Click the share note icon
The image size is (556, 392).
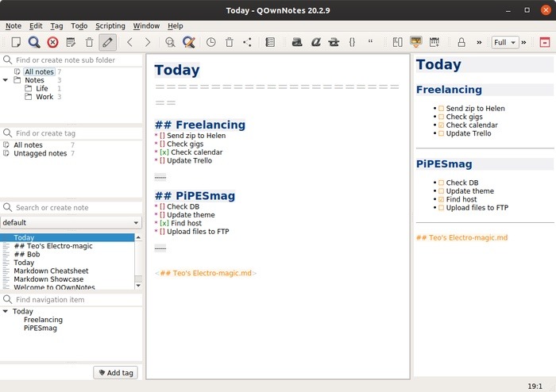[x=248, y=42]
